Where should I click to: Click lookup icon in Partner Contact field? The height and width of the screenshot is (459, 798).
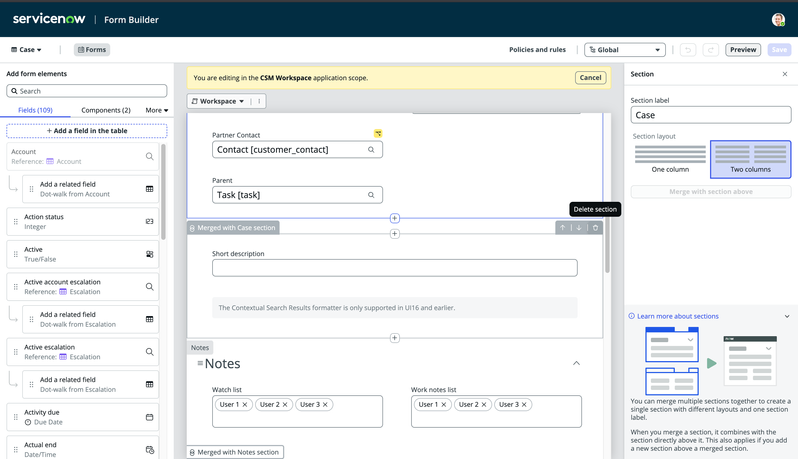(371, 150)
